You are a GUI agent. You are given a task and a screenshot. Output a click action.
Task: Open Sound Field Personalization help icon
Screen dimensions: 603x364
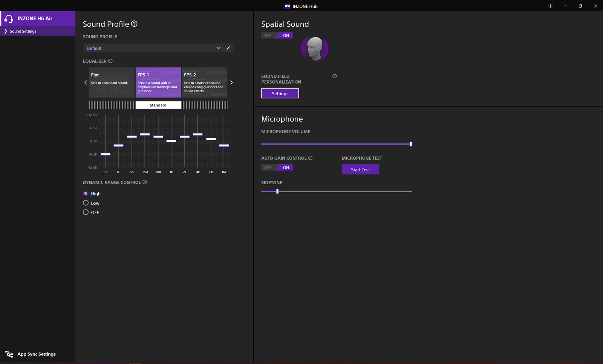click(334, 76)
